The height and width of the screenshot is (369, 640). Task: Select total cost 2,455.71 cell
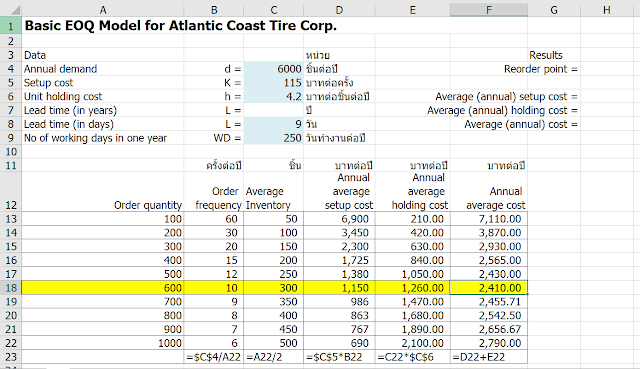pyautogui.click(x=489, y=302)
